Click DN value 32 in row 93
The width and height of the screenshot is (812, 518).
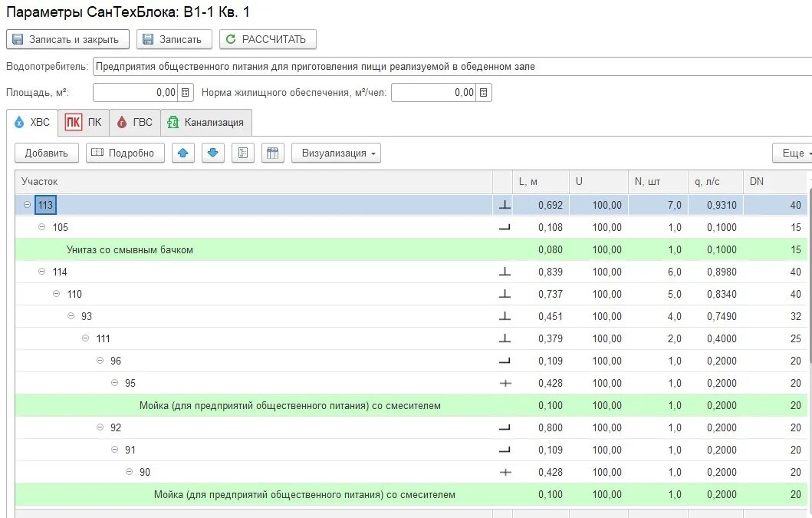(x=795, y=317)
